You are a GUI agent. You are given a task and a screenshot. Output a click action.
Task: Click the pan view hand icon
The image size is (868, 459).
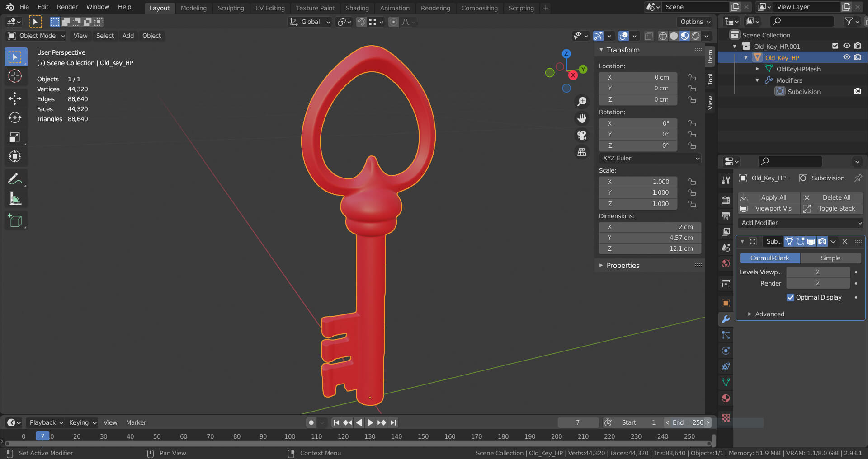582,118
